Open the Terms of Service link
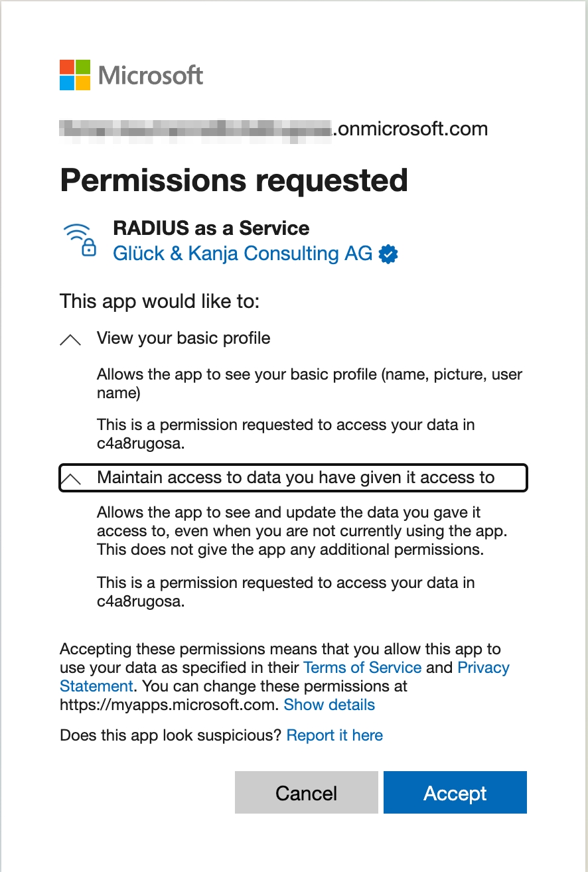 click(362, 668)
